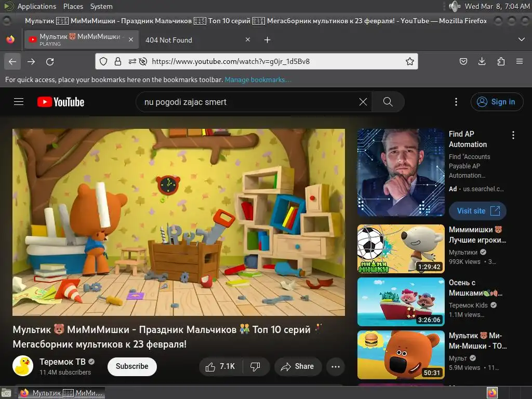Click the 11.4M subscribers text
This screenshot has height=399, width=532.
pyautogui.click(x=65, y=372)
